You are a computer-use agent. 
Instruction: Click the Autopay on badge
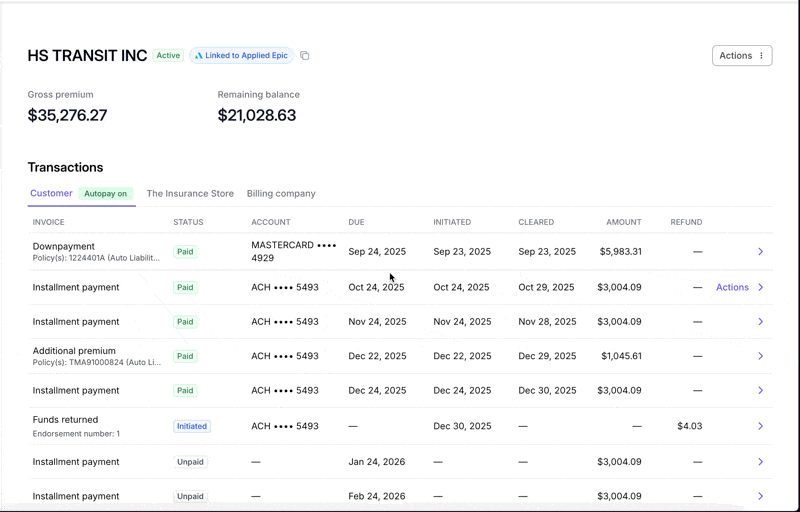106,194
